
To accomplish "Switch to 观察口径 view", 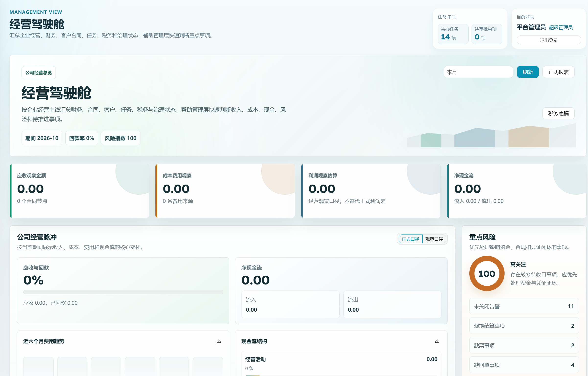I will point(434,239).
